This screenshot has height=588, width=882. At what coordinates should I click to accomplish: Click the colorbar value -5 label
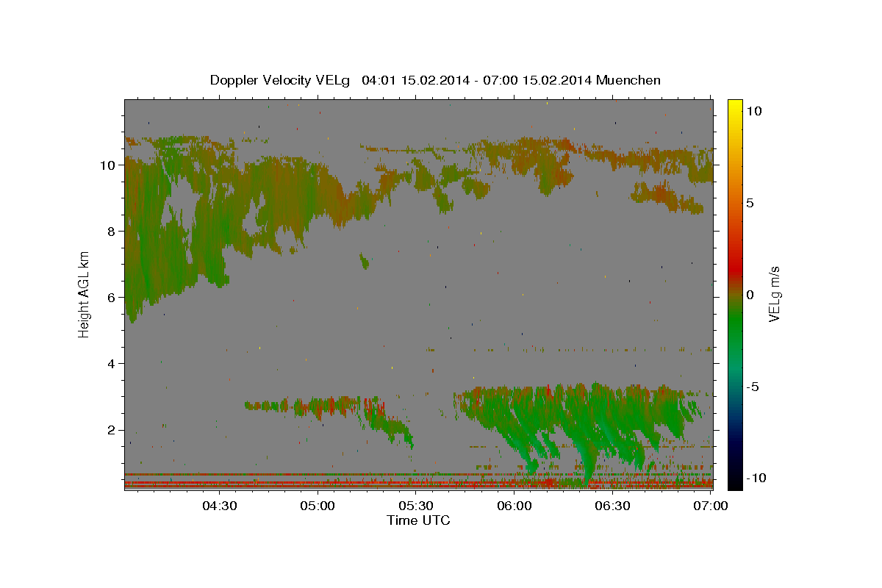click(x=753, y=387)
